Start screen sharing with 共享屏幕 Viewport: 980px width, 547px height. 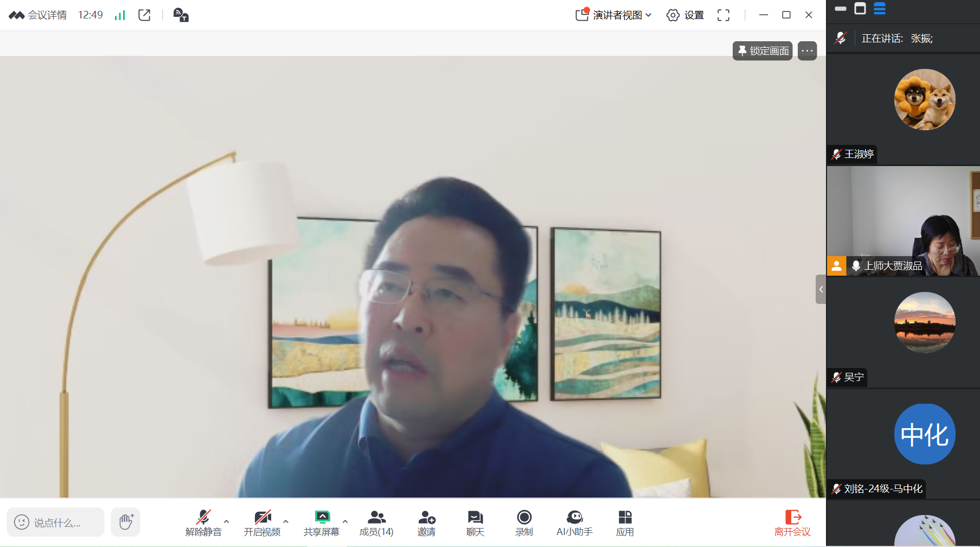coord(322,523)
